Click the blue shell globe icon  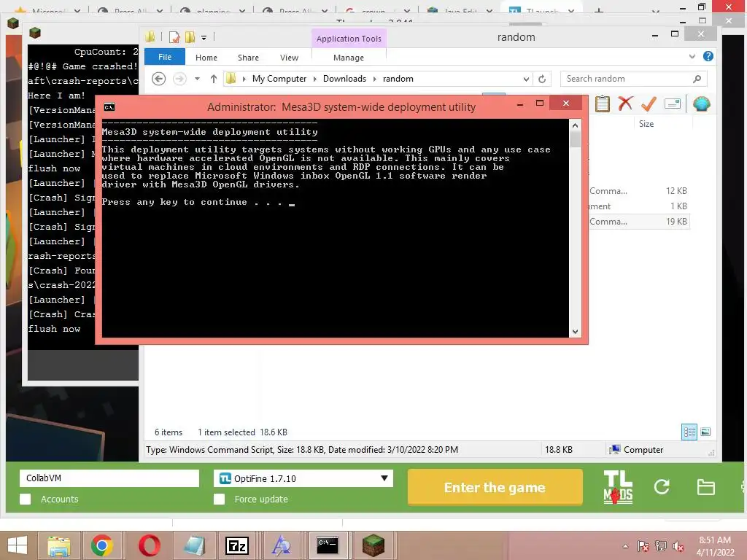(x=701, y=104)
